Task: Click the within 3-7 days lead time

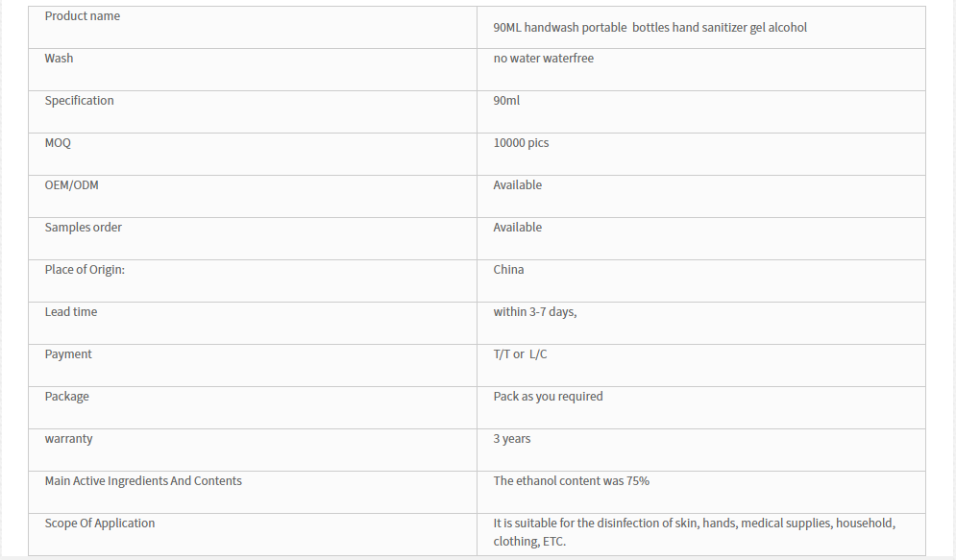Action: coord(535,312)
